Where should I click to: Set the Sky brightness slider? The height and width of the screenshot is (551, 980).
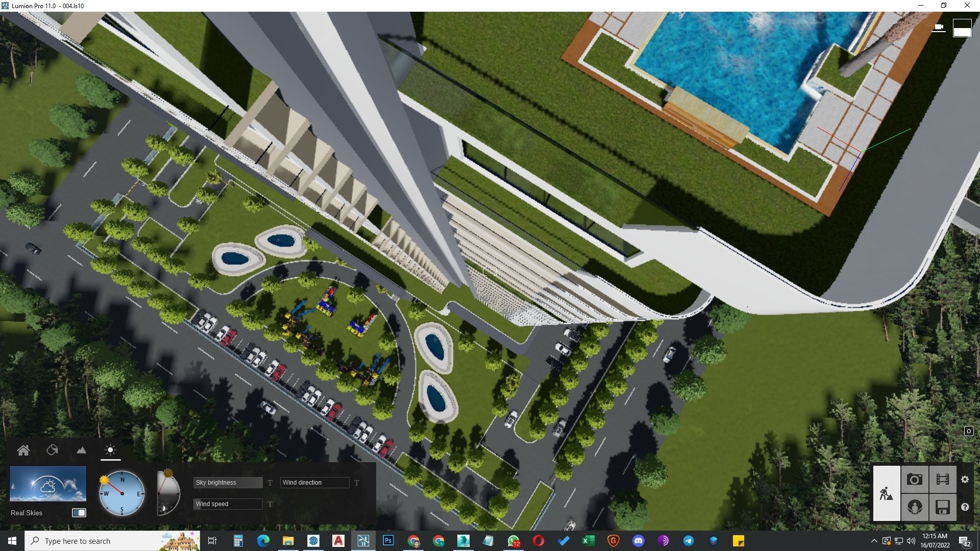(228, 483)
